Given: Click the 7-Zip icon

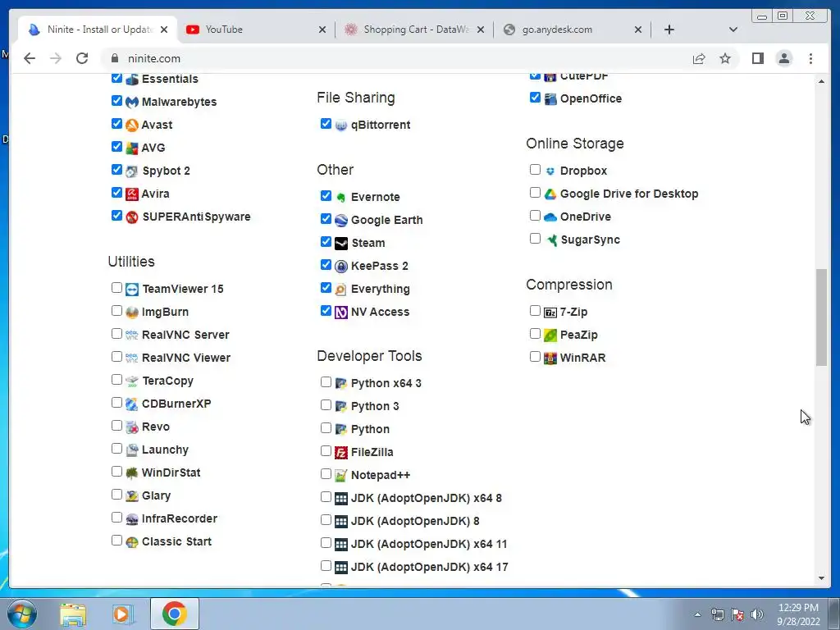Looking at the screenshot, I should (x=550, y=313).
